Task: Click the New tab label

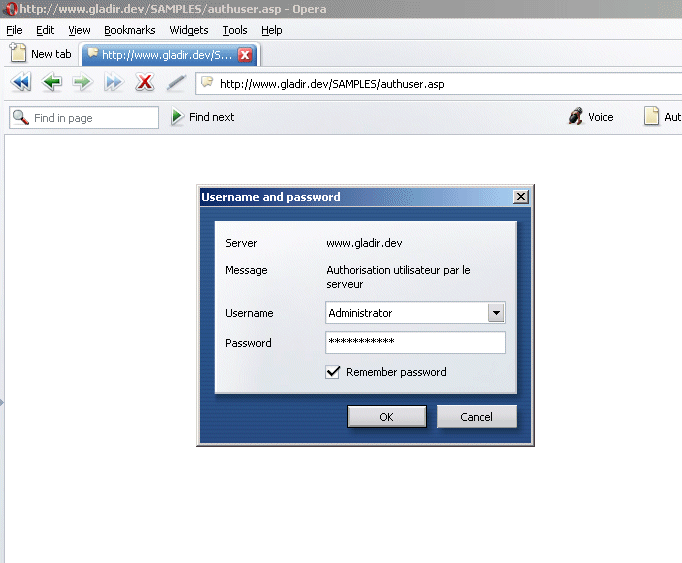Action: pos(51,54)
